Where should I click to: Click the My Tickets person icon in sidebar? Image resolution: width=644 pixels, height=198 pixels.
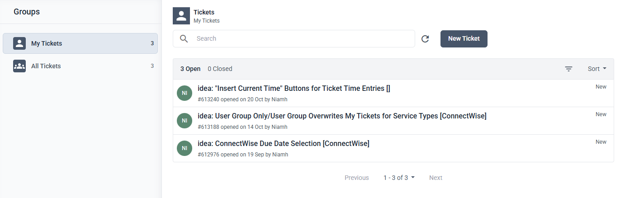(x=19, y=43)
